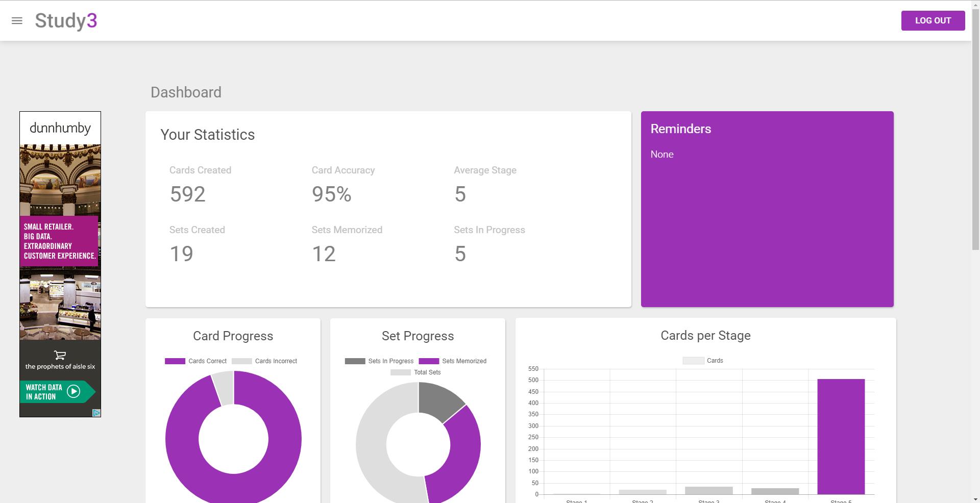This screenshot has width=980, height=503.
Task: Toggle the Total Sets legend item
Action: [415, 372]
